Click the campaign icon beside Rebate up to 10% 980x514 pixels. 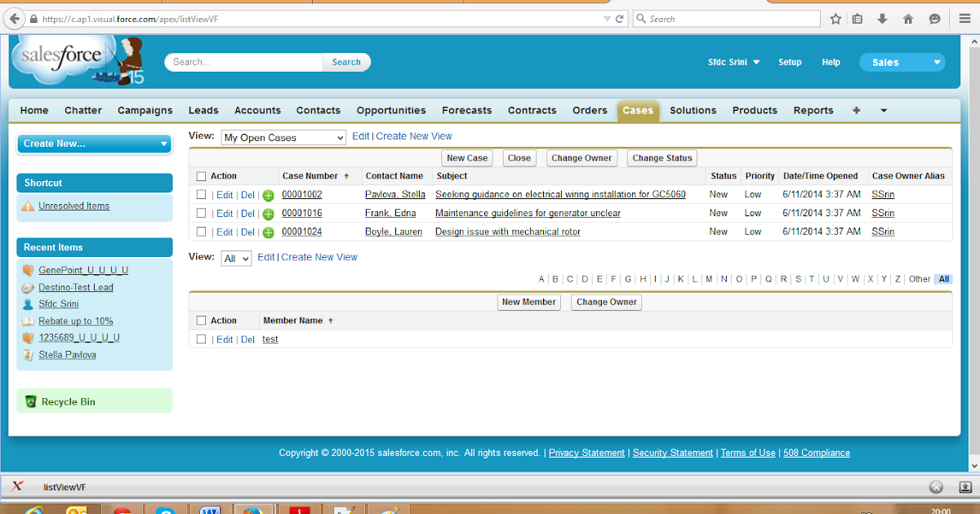(x=27, y=321)
